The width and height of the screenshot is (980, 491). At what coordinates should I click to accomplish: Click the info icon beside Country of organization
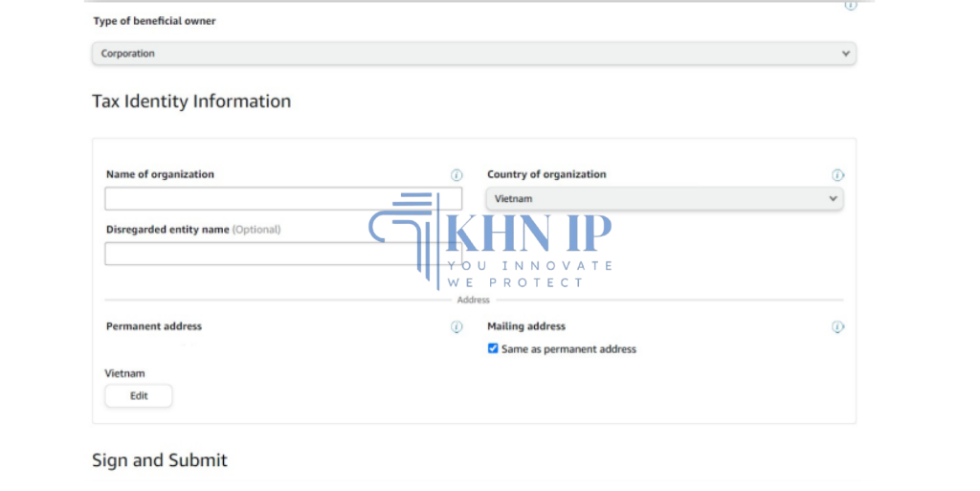click(x=837, y=175)
